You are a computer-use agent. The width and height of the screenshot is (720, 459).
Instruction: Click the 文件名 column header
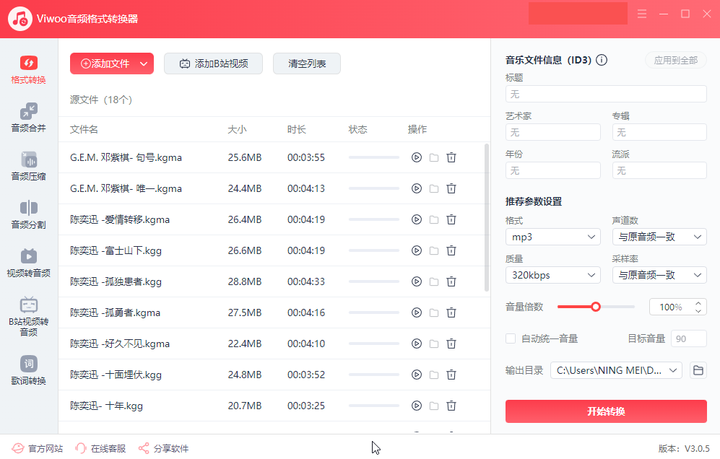tap(84, 129)
